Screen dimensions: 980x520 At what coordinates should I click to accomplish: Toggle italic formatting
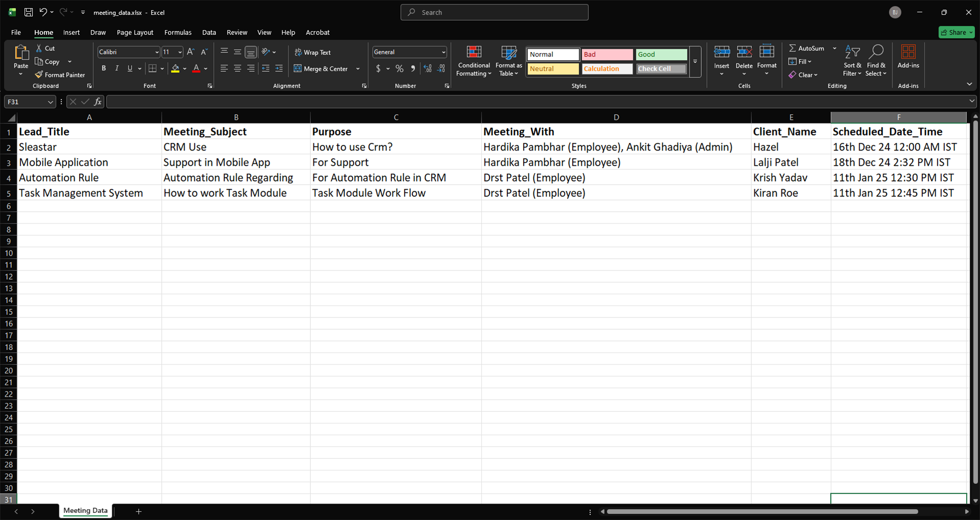pyautogui.click(x=117, y=68)
